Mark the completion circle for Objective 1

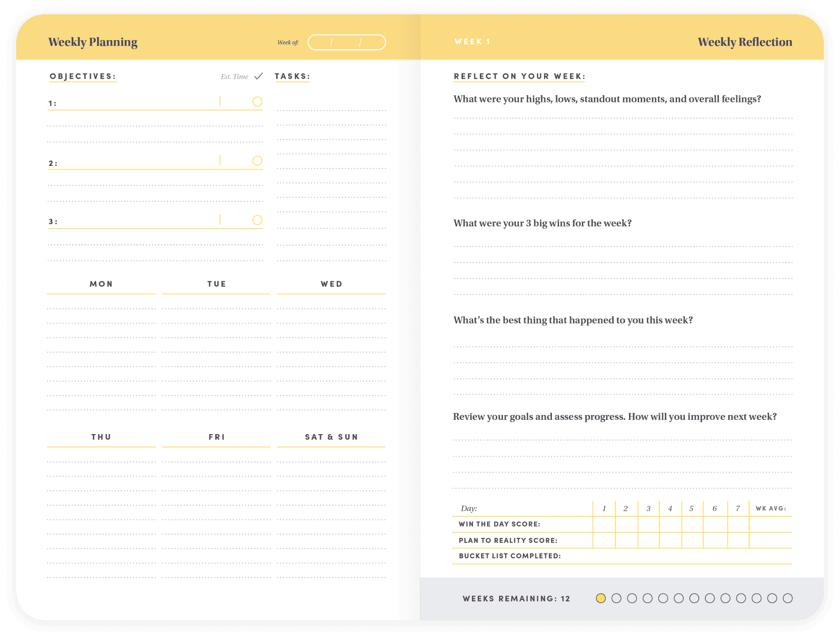[257, 101]
